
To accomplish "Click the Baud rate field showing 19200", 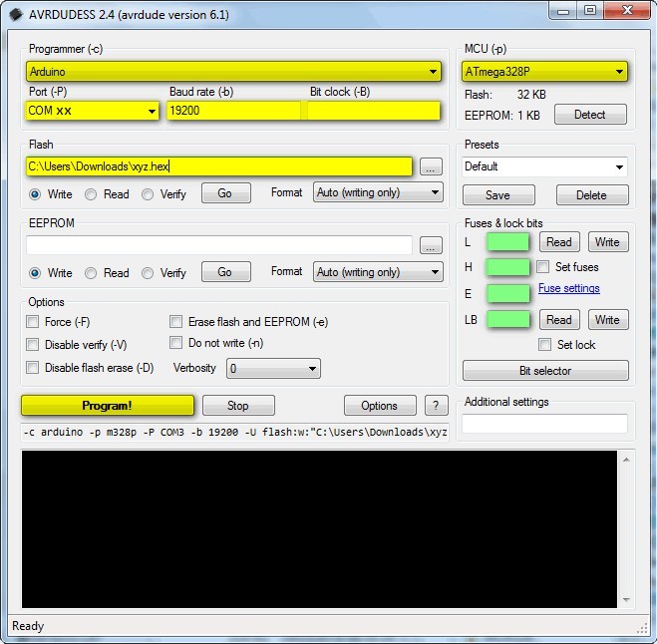I will pyautogui.click(x=234, y=111).
